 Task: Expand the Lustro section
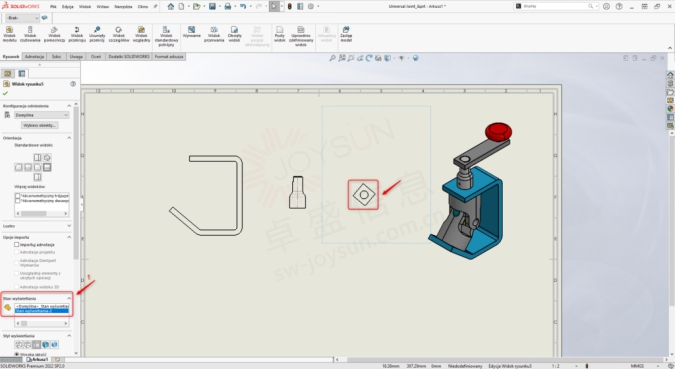point(69,226)
